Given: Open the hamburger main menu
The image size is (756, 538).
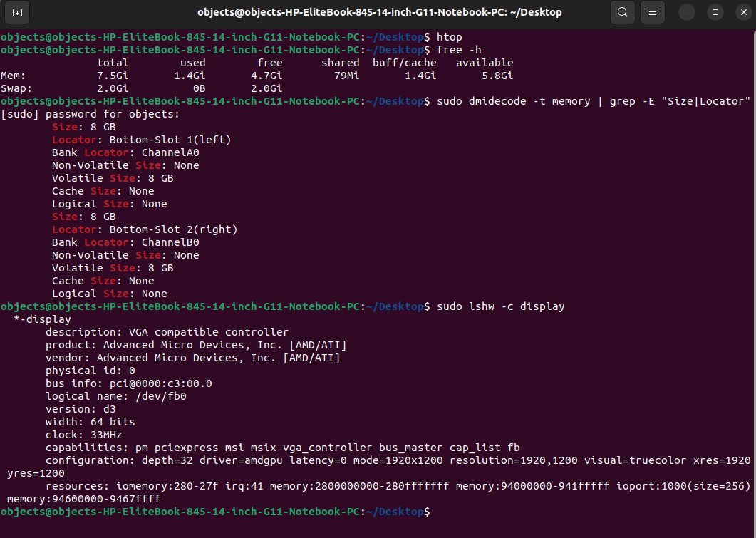Looking at the screenshot, I should pos(651,12).
